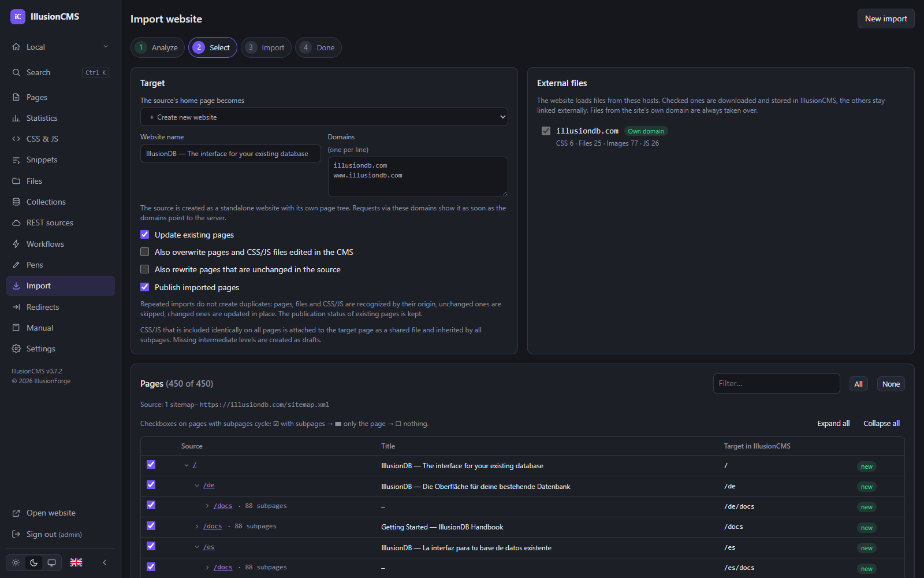Collapse the /de tree node
The image size is (924, 578).
pyautogui.click(x=197, y=486)
